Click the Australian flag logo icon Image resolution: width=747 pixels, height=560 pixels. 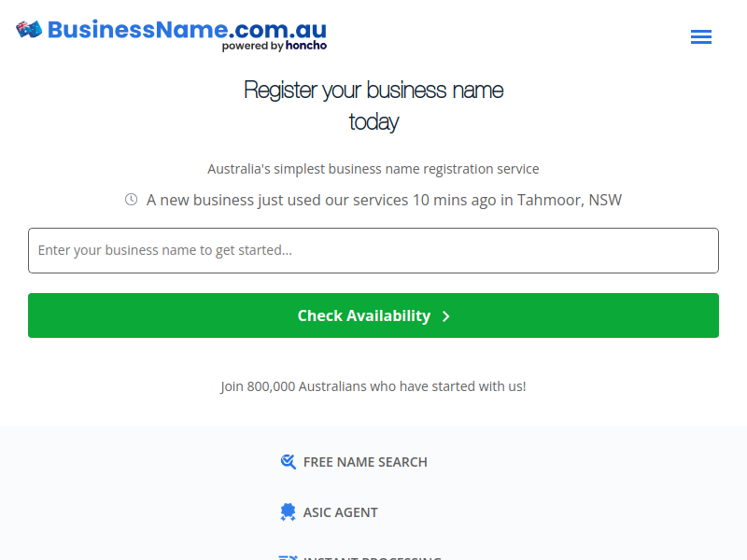29,30
